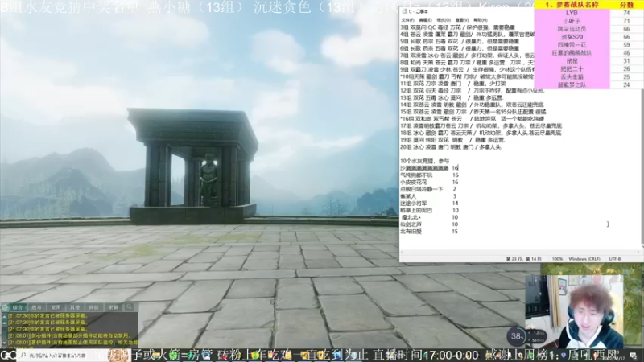
Task: Jump to top of chat log arrow
Action: point(4,316)
